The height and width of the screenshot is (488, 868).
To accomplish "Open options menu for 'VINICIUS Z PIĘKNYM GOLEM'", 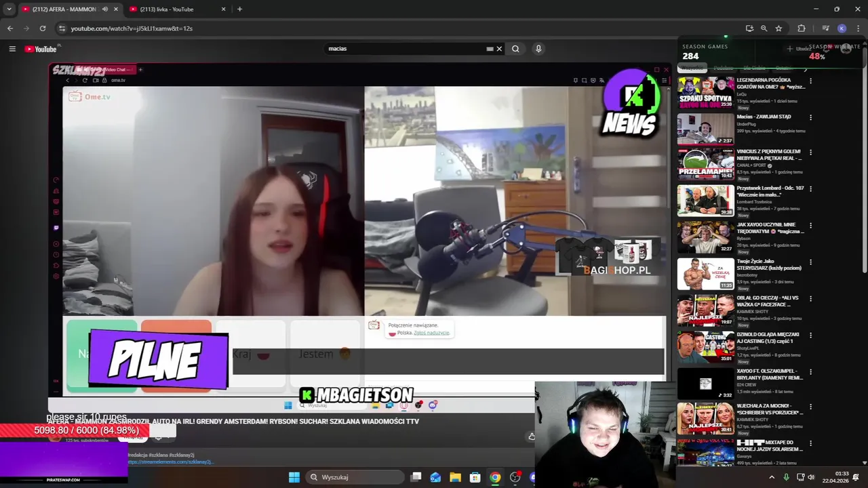I will 810,153.
